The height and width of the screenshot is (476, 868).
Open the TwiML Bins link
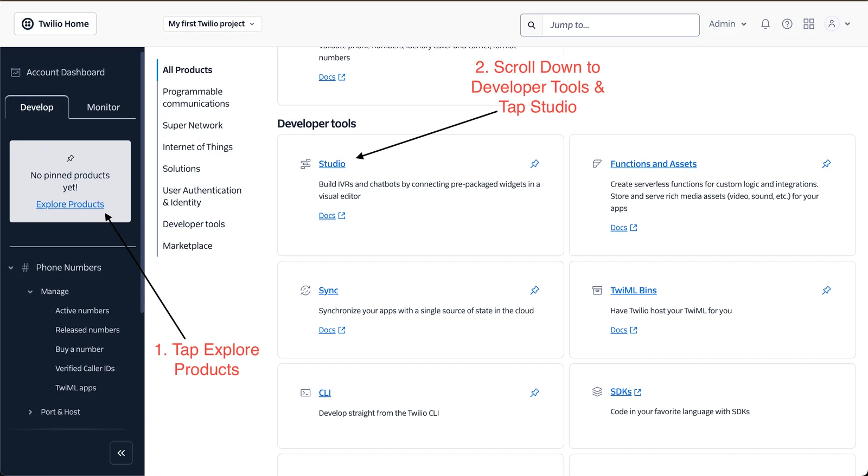pos(633,291)
